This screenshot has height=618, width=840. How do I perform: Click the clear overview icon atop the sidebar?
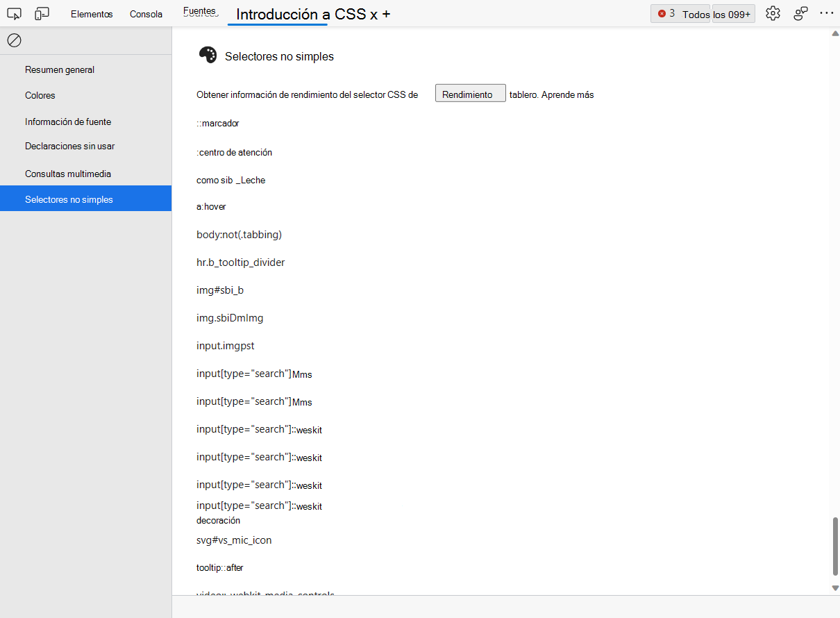15,40
